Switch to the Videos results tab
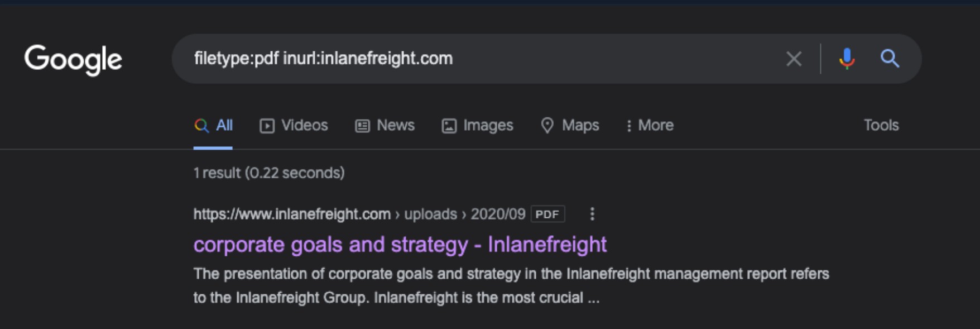Image resolution: width=980 pixels, height=329 pixels. point(294,126)
